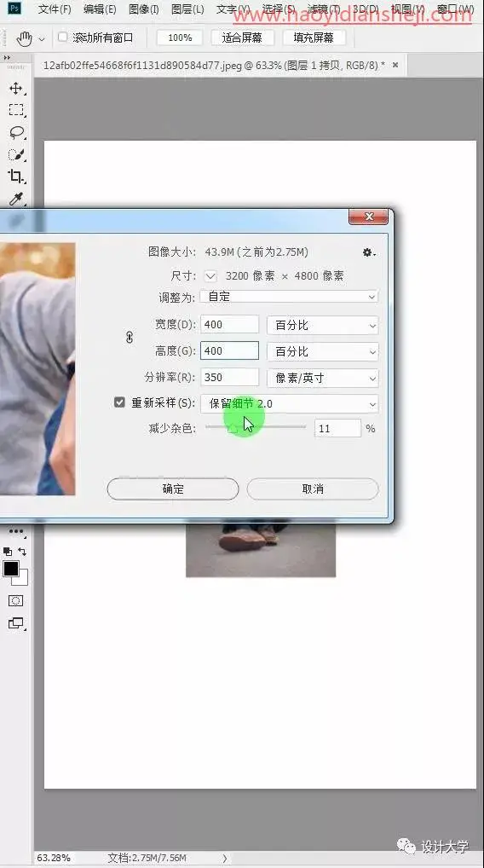Click the Reduce Noise slider track

[x=255, y=427]
